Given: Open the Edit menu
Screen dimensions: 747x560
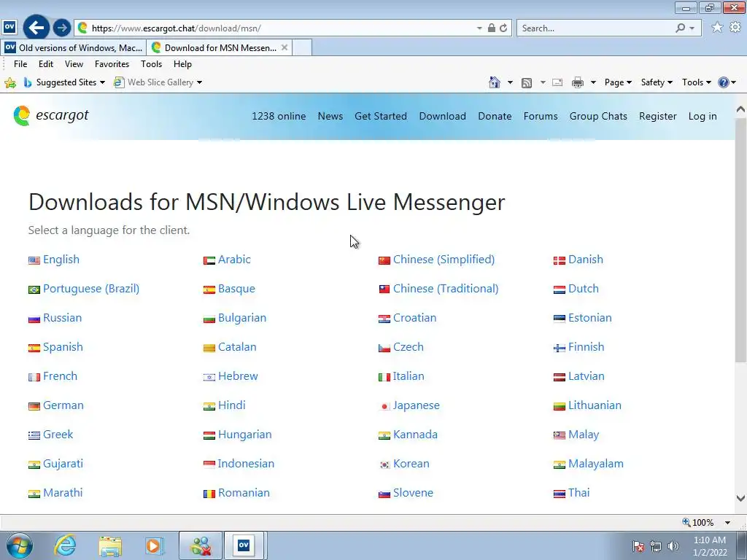Looking at the screenshot, I should click(x=46, y=64).
